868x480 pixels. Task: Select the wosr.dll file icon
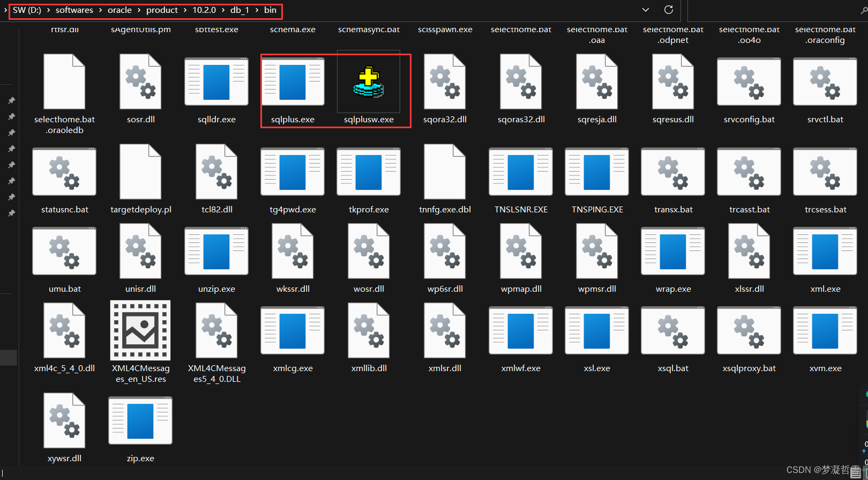coord(369,252)
